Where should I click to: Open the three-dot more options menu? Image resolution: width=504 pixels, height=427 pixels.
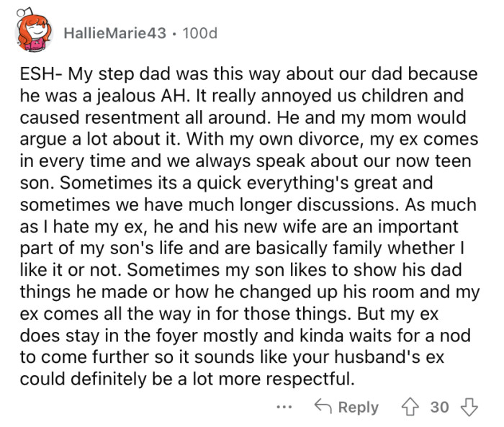point(286,407)
